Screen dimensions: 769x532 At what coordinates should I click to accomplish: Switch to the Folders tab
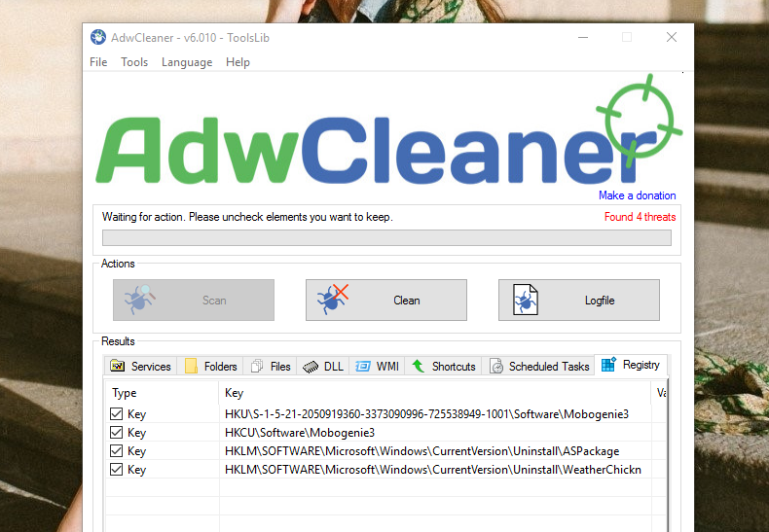tap(210, 366)
